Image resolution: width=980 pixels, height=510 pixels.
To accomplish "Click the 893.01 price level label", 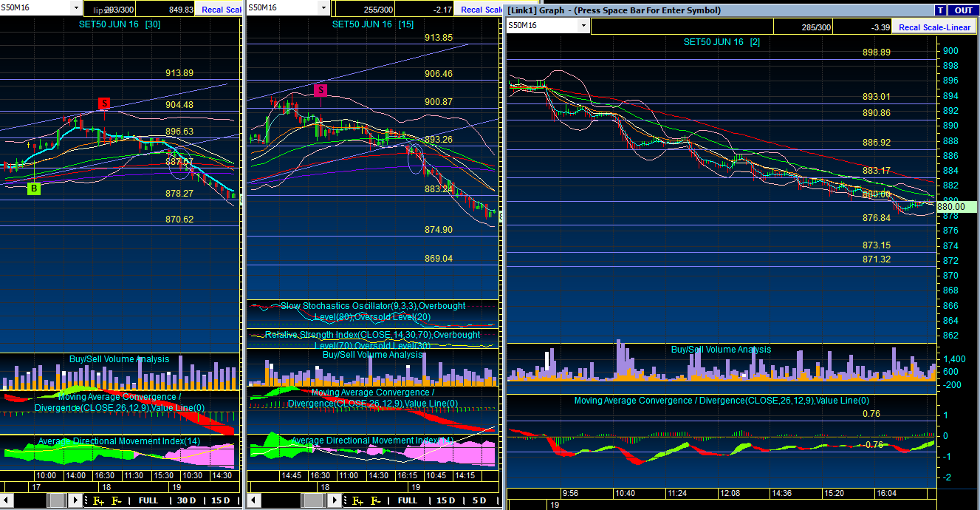I will coord(877,97).
